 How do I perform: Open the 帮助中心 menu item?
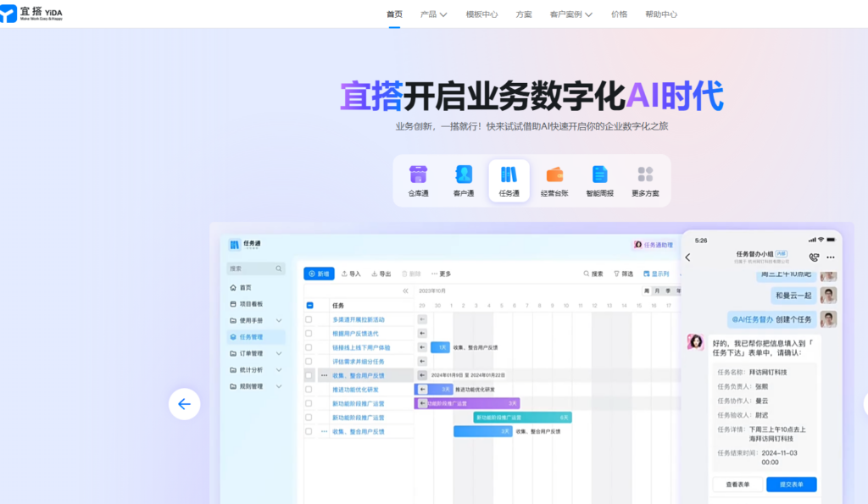coord(660,14)
